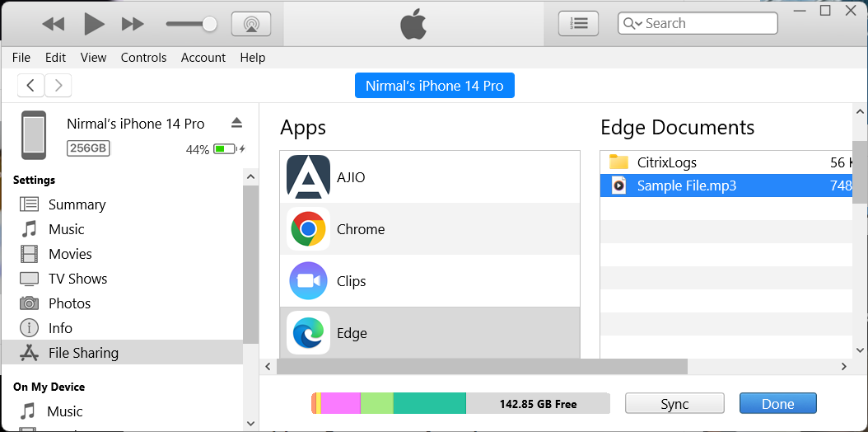Select the Chrome app
Screen dimensions: 868x432
pyautogui.click(x=430, y=228)
